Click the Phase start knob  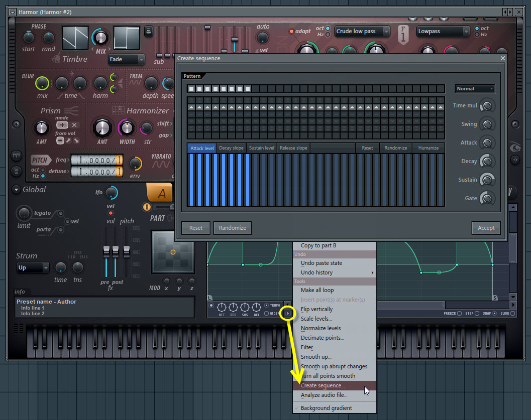(x=29, y=37)
